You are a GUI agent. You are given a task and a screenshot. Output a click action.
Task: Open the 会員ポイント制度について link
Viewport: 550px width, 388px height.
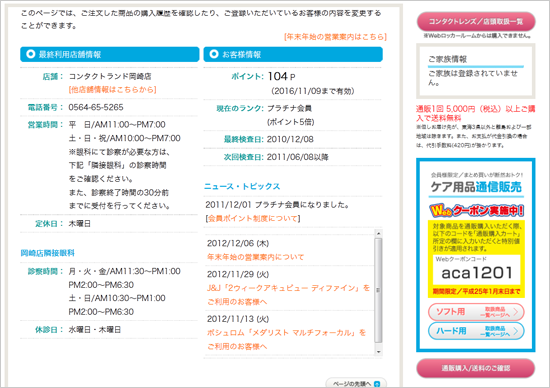tap(253, 219)
